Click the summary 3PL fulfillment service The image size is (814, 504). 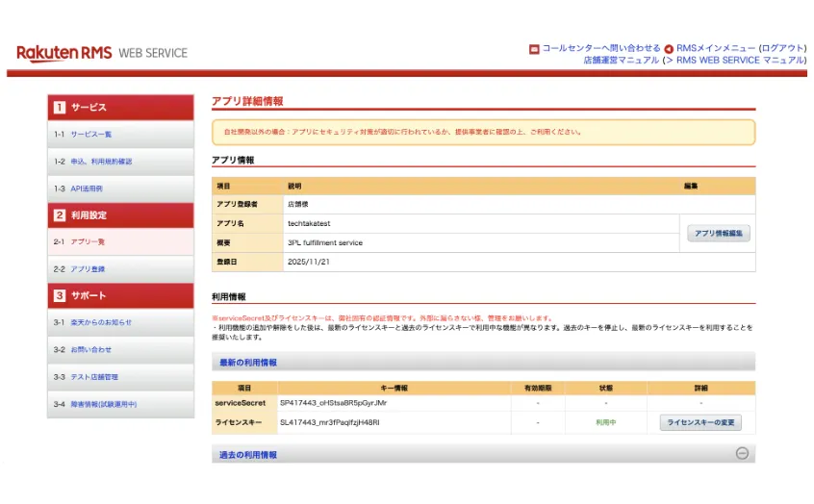coord(325,242)
